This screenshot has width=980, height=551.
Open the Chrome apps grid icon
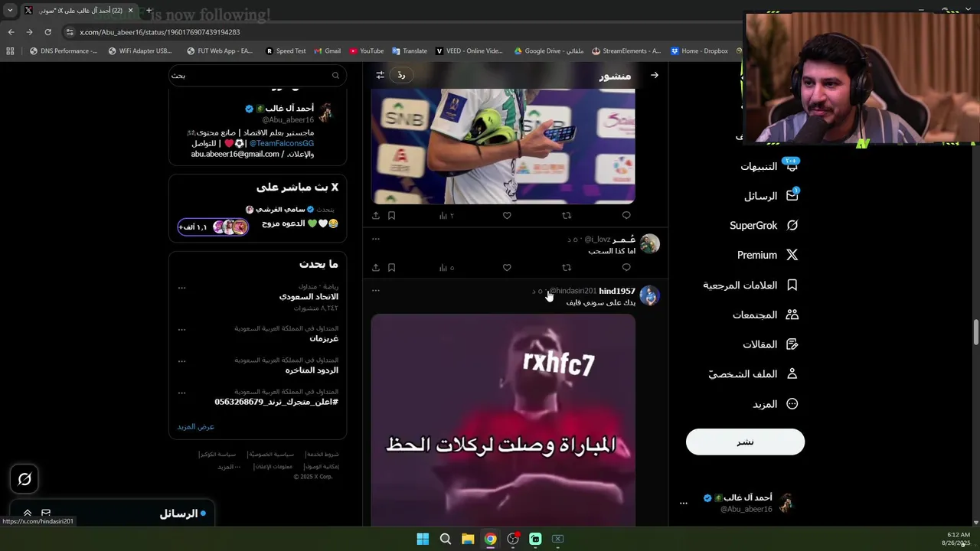click(x=10, y=51)
